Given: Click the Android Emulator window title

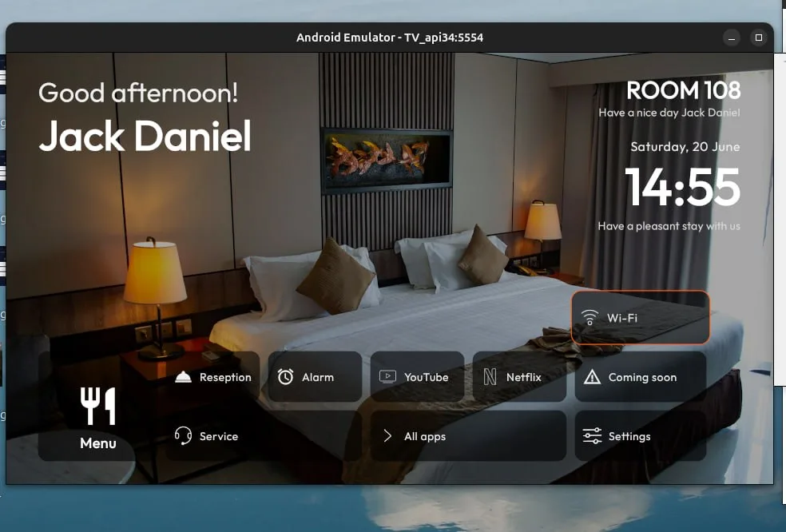Looking at the screenshot, I should [x=390, y=38].
